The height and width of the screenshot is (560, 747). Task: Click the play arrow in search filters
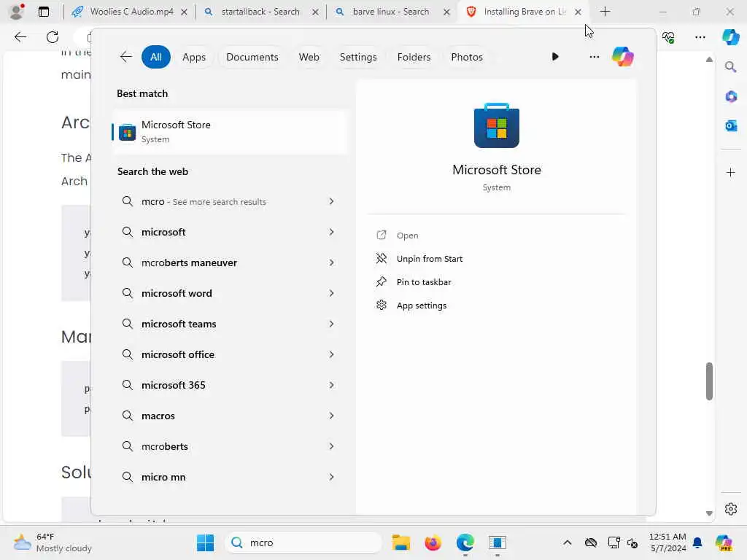click(555, 57)
